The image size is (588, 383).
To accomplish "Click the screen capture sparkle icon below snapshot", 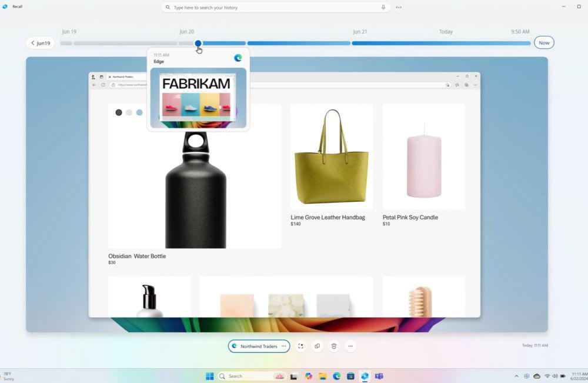I will (300, 346).
